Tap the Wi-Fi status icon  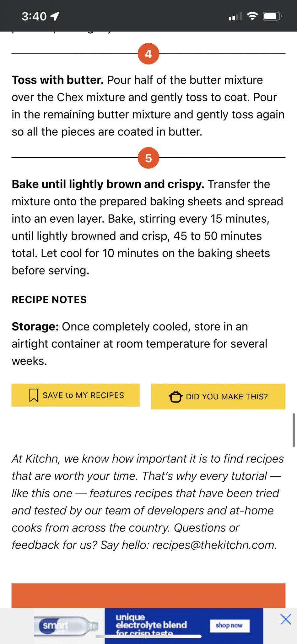coord(252,16)
